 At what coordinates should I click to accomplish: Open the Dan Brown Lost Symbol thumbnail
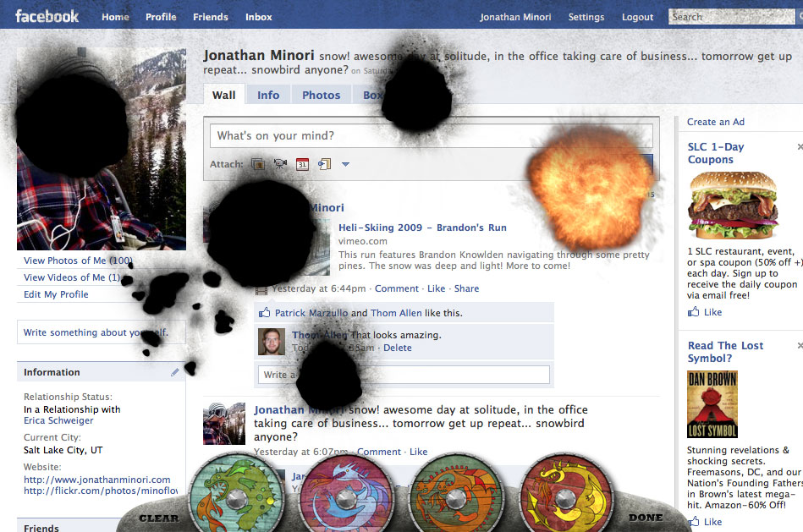point(712,404)
